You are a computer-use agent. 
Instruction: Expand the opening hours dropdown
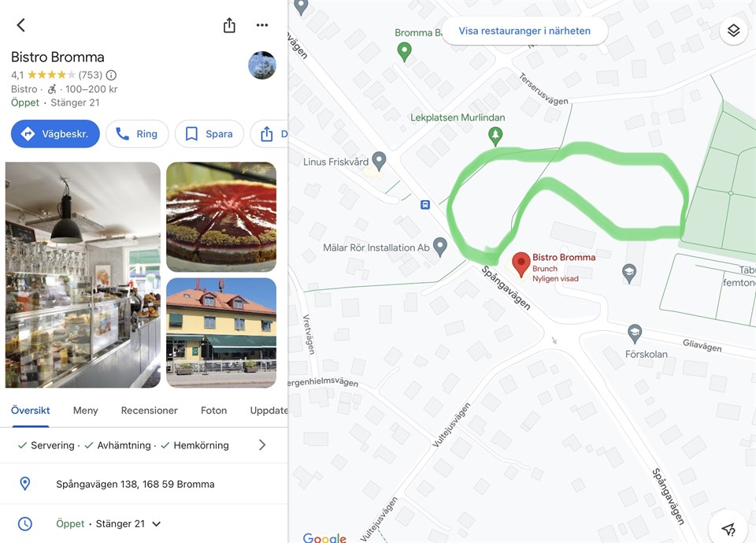[156, 524]
